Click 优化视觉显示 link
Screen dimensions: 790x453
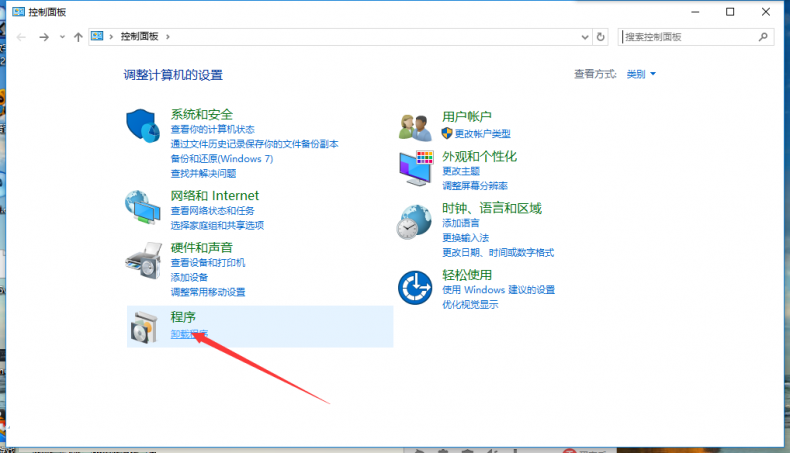(x=470, y=304)
